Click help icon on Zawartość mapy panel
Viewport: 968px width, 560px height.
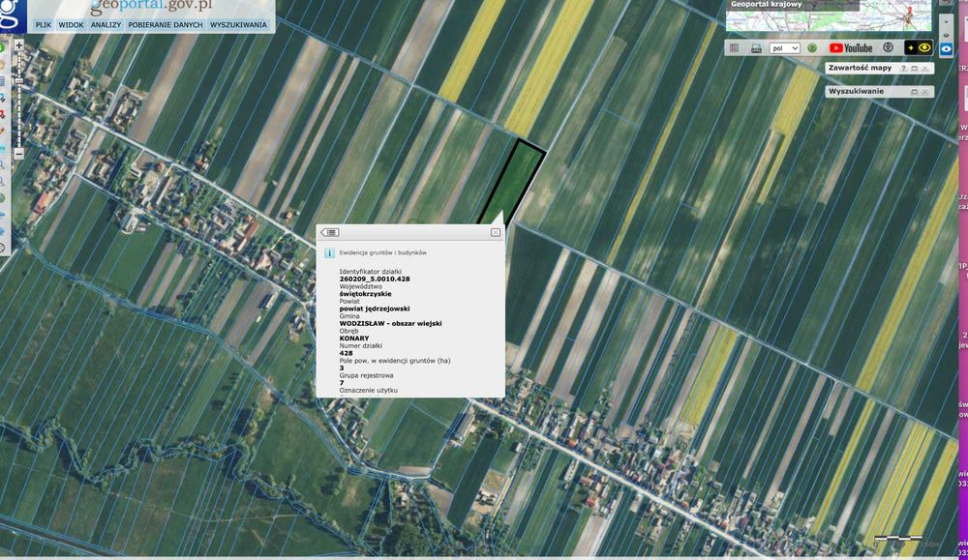(x=903, y=69)
